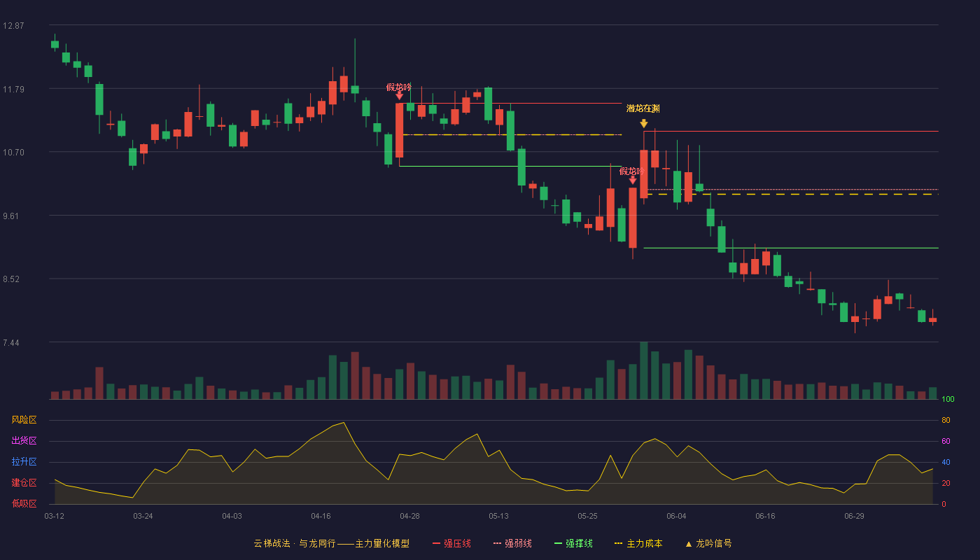Click the yellow arrow under 潜龙在渊 label

(644, 123)
